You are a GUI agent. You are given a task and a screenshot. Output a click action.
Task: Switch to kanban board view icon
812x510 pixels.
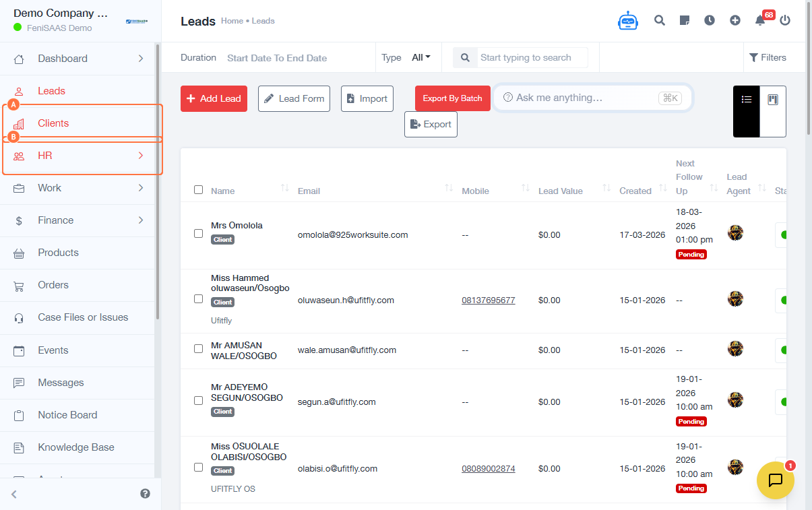(x=773, y=100)
